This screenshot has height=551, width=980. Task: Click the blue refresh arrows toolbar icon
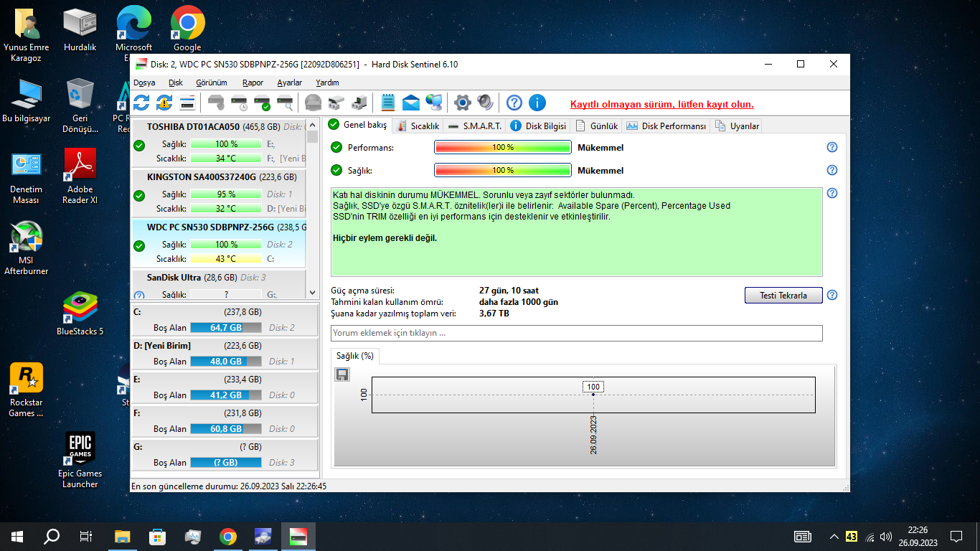click(x=141, y=103)
